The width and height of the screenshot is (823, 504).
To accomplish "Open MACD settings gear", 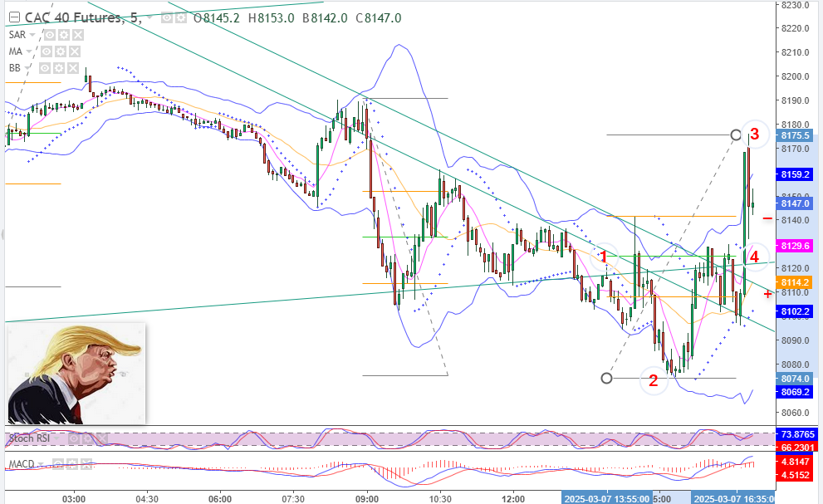I will pos(72,464).
